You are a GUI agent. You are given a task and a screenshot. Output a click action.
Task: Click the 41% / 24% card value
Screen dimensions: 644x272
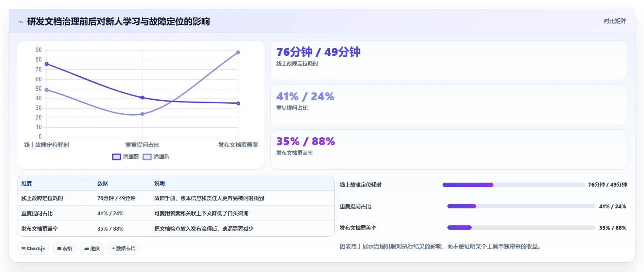click(x=305, y=97)
